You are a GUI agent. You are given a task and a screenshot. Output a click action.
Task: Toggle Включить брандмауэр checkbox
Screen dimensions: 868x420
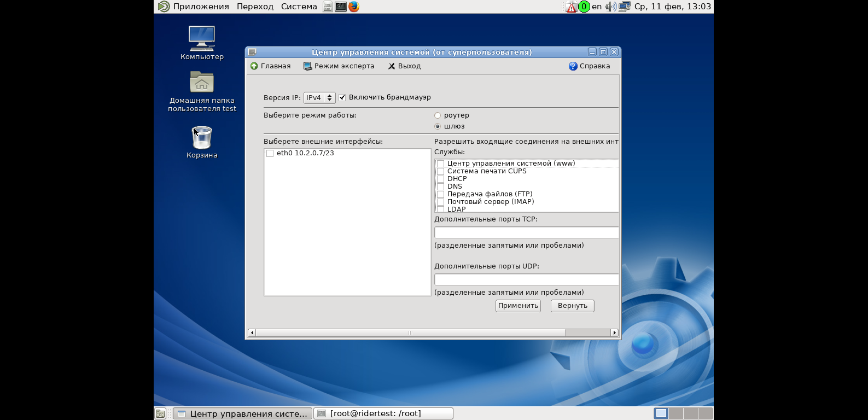coord(342,97)
